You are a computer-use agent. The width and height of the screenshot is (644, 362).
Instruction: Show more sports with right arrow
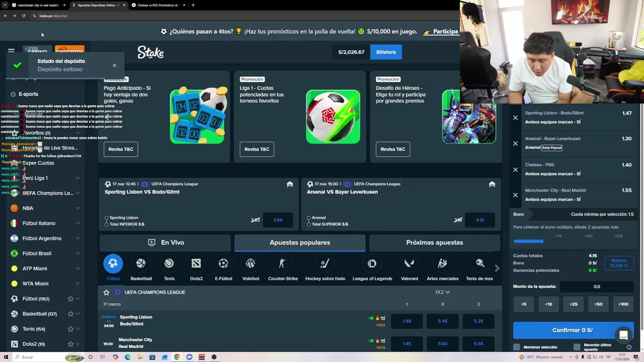coord(497,268)
